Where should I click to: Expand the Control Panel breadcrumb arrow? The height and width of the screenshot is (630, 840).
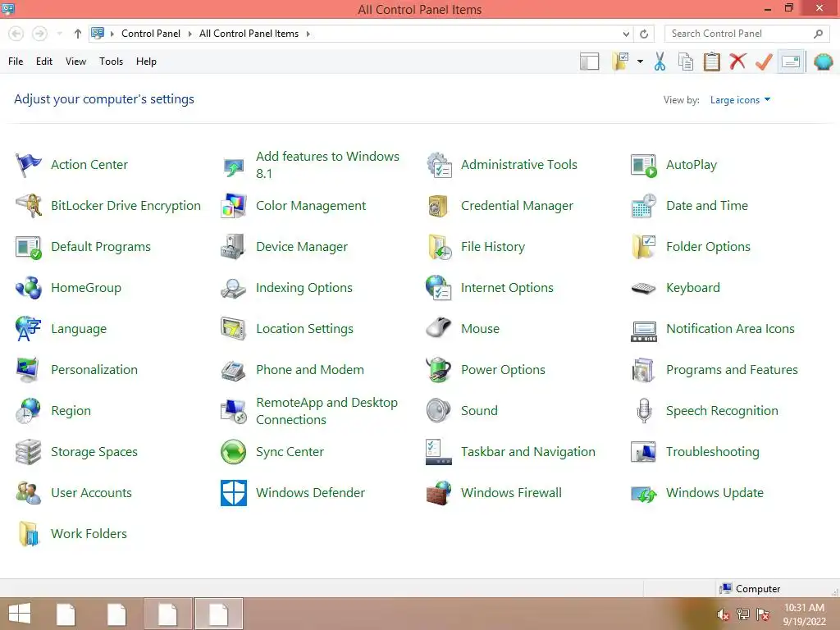pyautogui.click(x=189, y=34)
